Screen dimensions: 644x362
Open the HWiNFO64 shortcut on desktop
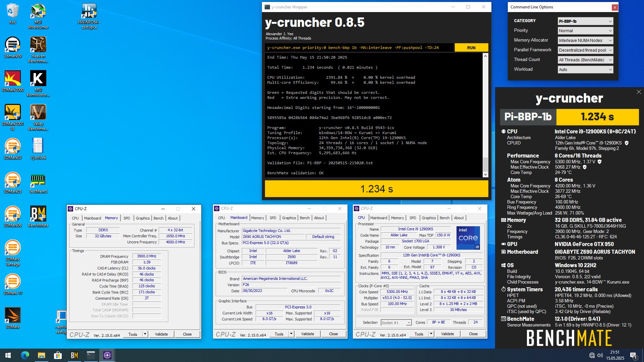pos(89,16)
